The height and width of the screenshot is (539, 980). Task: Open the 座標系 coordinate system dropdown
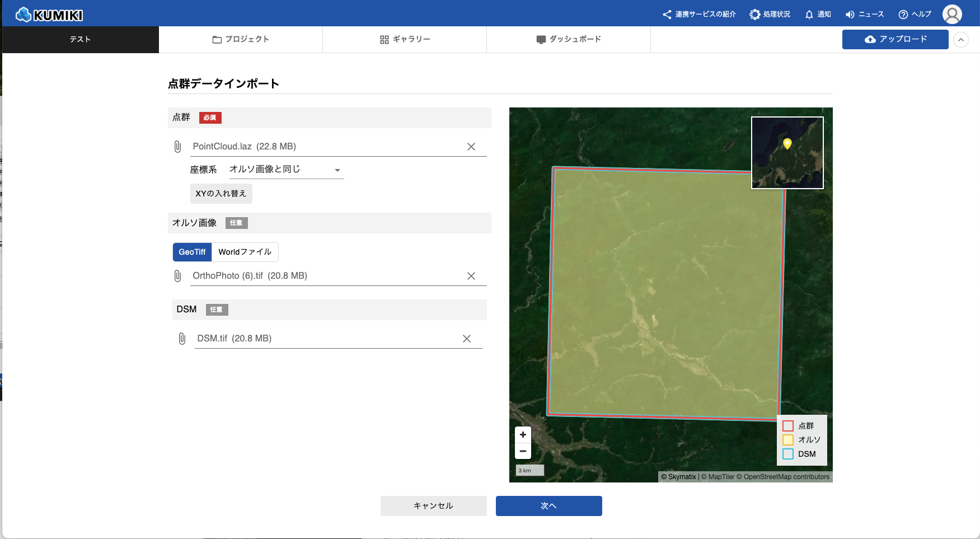[x=286, y=170]
